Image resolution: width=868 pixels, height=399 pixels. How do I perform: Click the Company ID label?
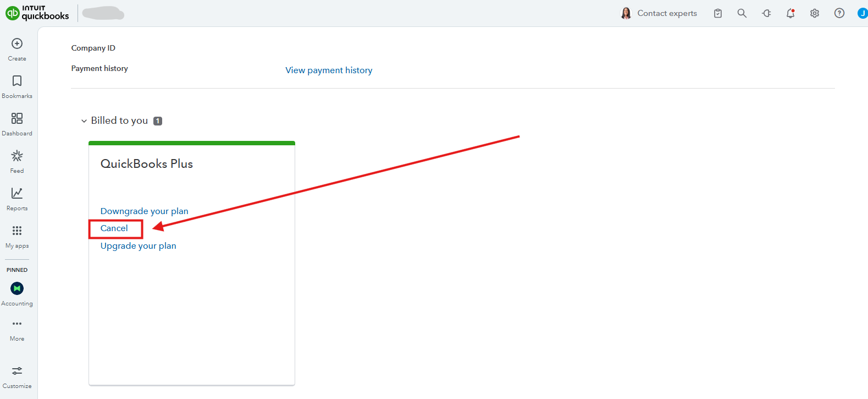pyautogui.click(x=93, y=48)
